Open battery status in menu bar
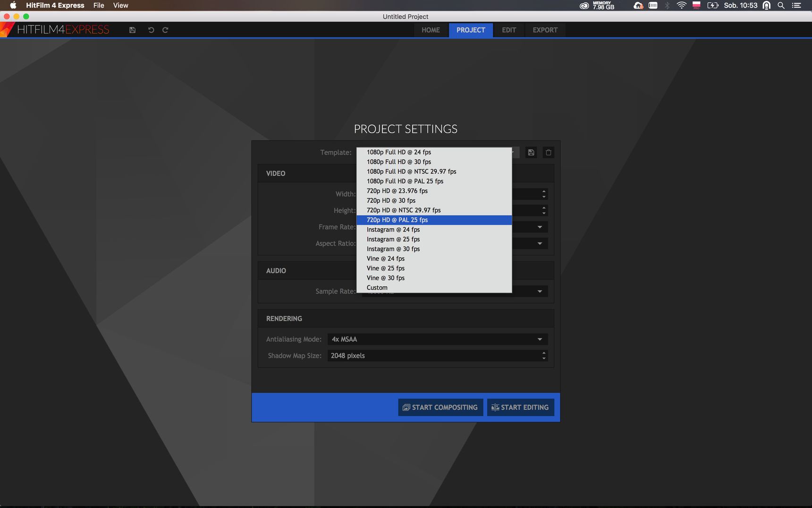812x508 pixels. [712, 5]
